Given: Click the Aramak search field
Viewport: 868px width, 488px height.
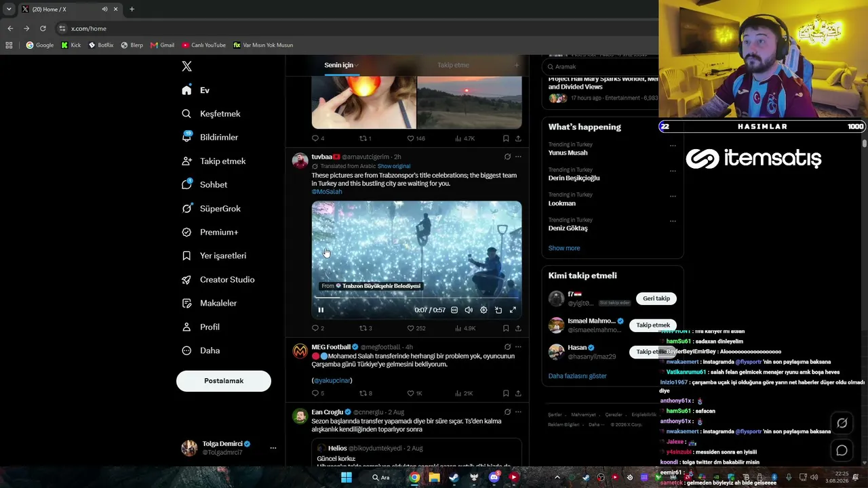Looking at the screenshot, I should click(x=600, y=66).
